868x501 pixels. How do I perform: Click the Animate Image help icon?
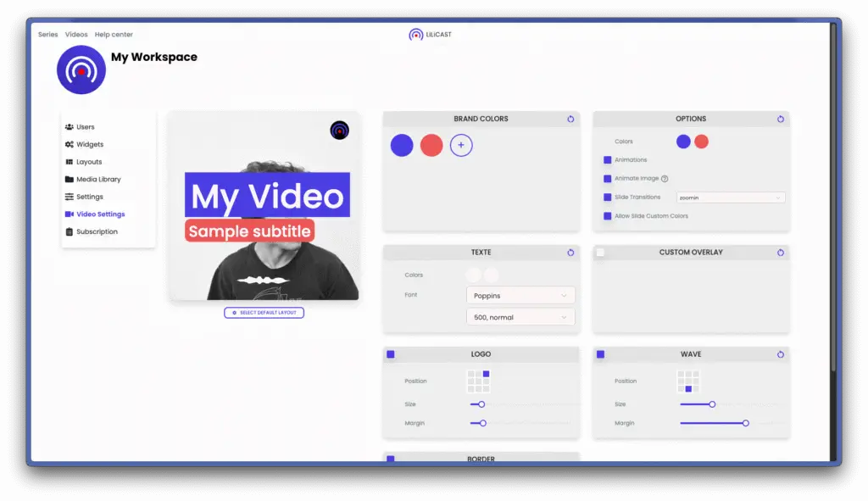(665, 179)
